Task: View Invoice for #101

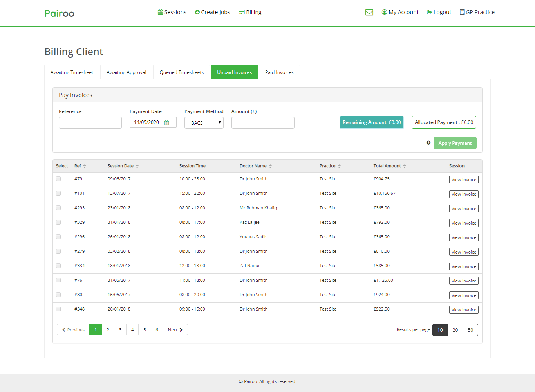Action: coord(464,194)
